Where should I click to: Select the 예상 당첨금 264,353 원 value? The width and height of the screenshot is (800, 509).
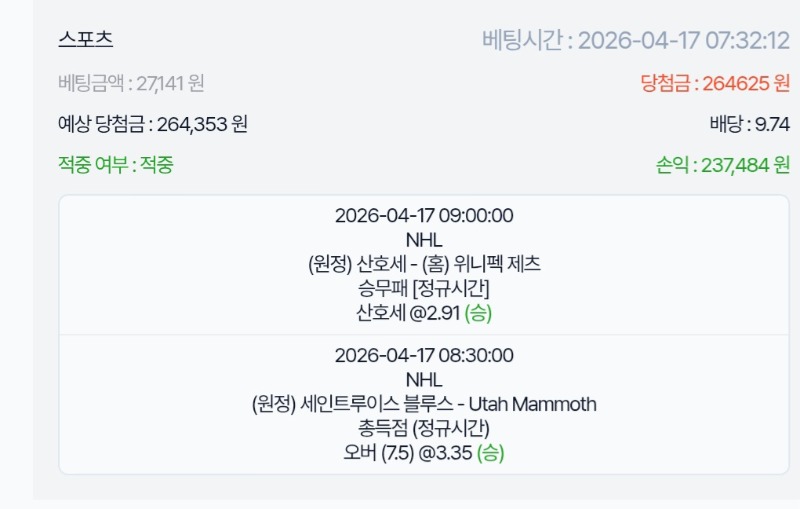[x=153, y=125]
